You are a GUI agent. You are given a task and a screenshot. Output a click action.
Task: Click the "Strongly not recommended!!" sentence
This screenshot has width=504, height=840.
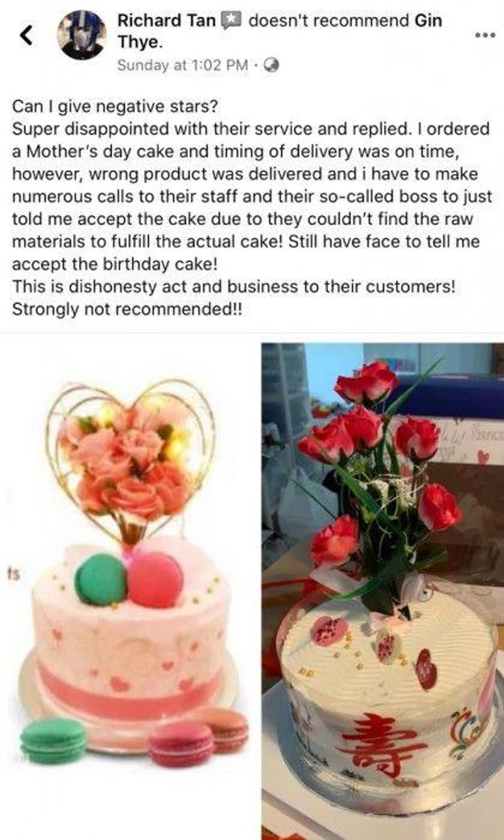click(127, 309)
